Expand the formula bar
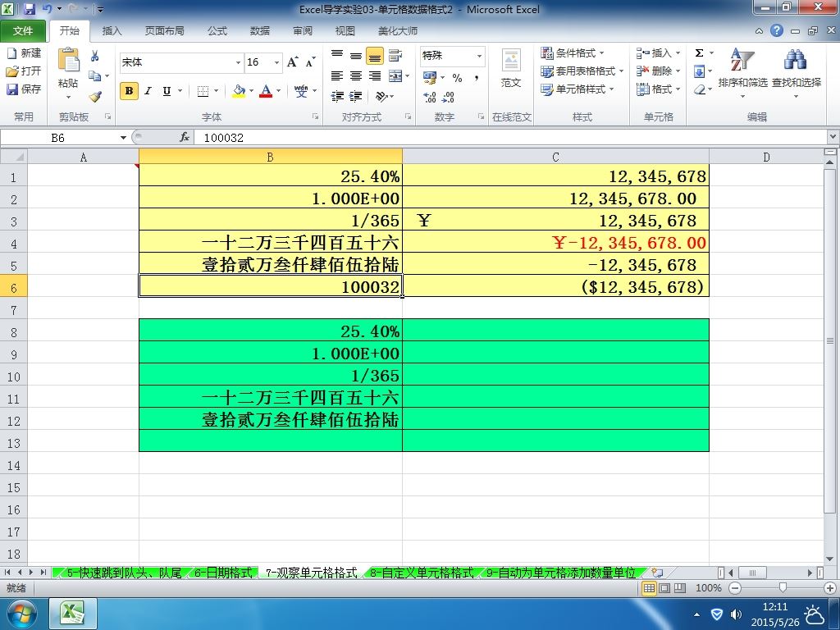The image size is (840, 630). click(x=833, y=137)
